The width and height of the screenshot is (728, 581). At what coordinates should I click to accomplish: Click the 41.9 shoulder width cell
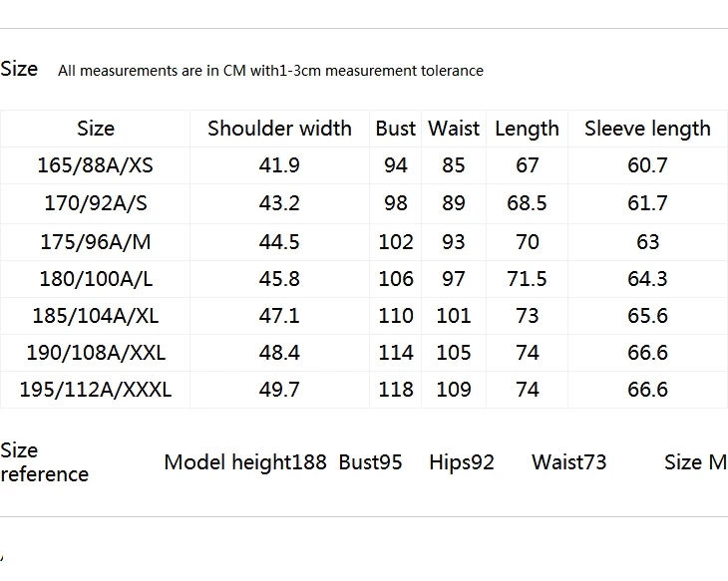click(x=279, y=165)
